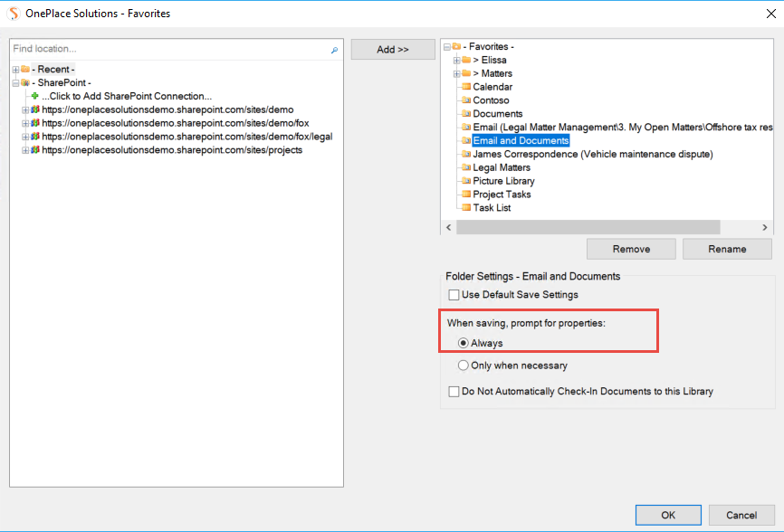Focus the Find location search field
The height and width of the screenshot is (532, 784).
click(170, 49)
